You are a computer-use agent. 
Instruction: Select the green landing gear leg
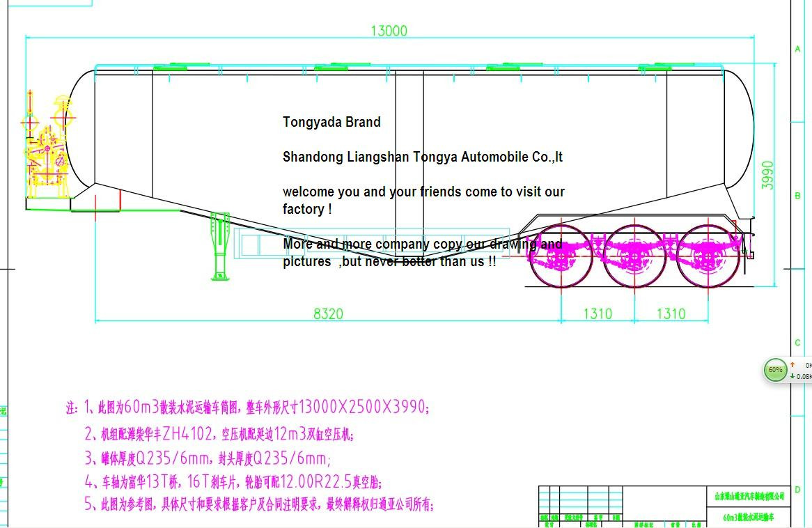click(220, 246)
